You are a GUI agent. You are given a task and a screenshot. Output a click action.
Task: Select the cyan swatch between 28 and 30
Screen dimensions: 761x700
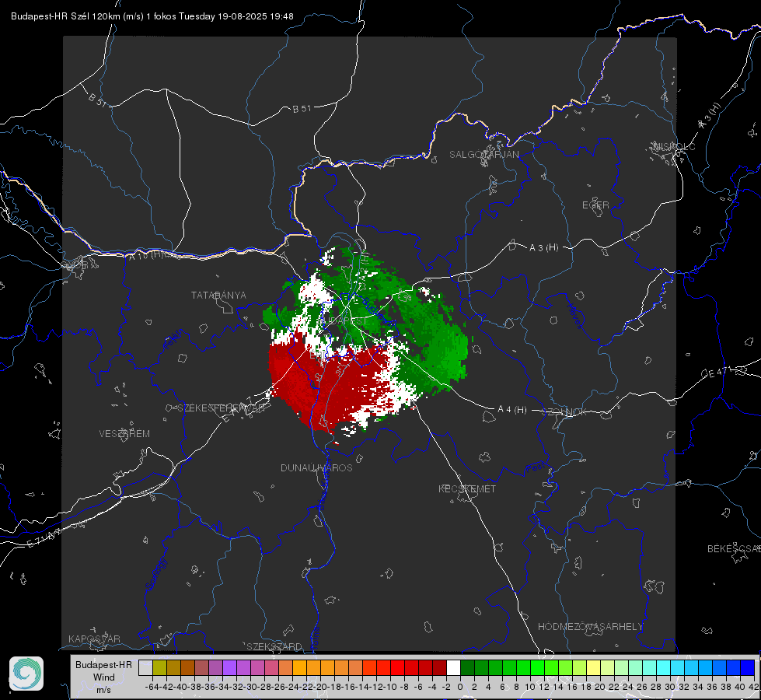[x=664, y=667]
